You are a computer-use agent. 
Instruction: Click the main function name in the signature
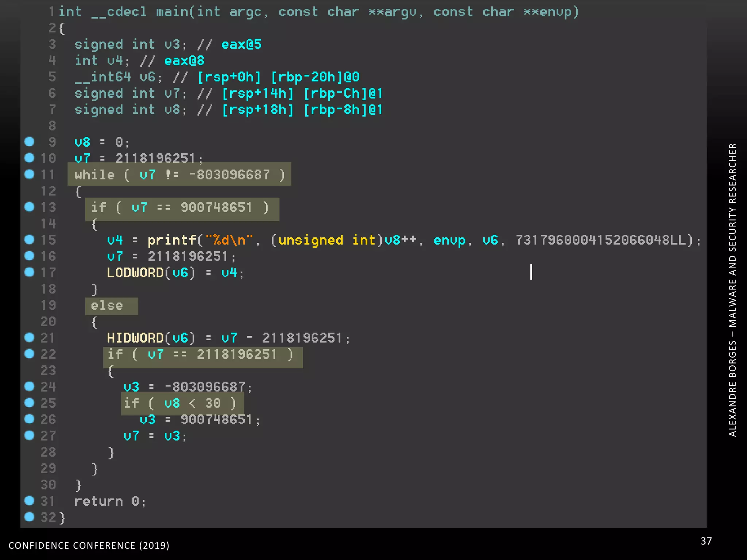point(172,12)
